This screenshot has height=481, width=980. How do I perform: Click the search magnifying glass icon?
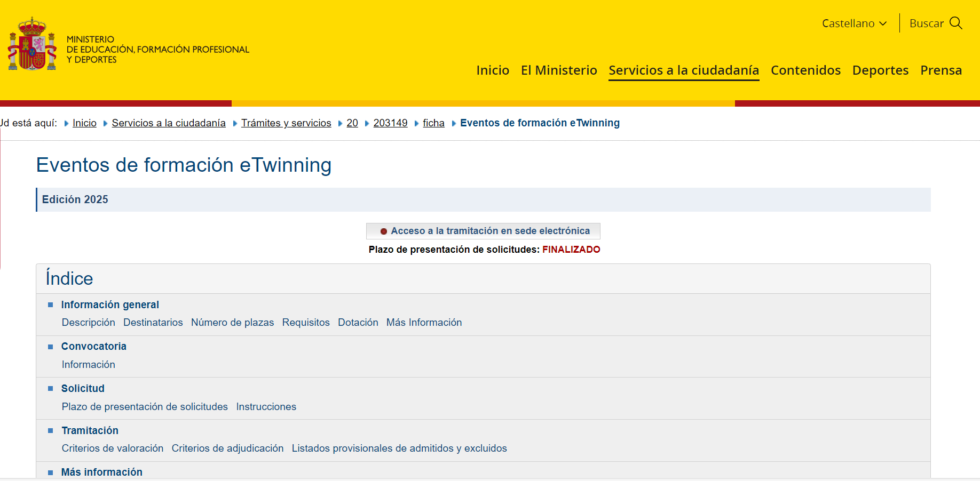click(x=955, y=23)
